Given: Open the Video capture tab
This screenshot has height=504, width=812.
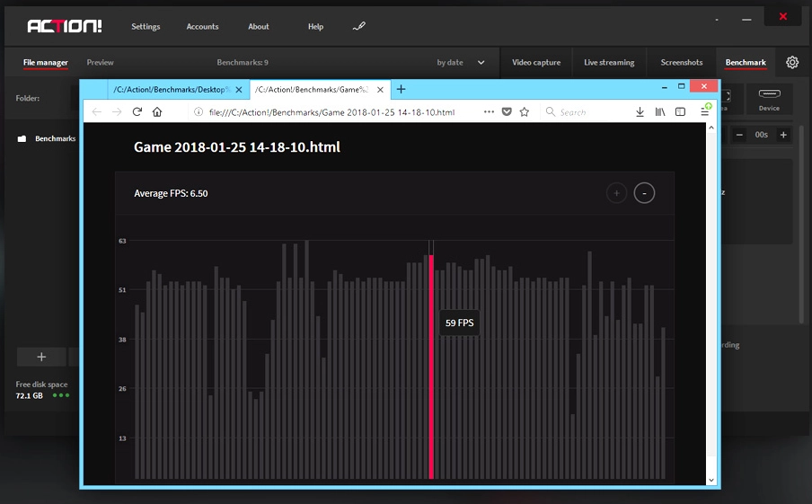Looking at the screenshot, I should (x=536, y=62).
